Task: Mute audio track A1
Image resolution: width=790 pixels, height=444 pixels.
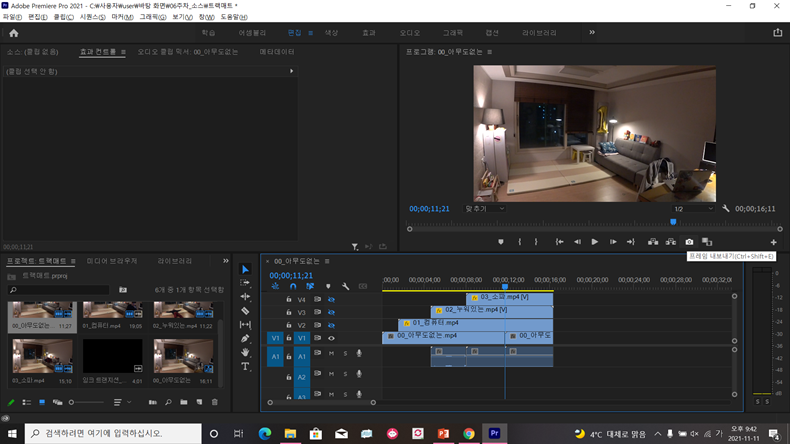Action: [x=331, y=353]
